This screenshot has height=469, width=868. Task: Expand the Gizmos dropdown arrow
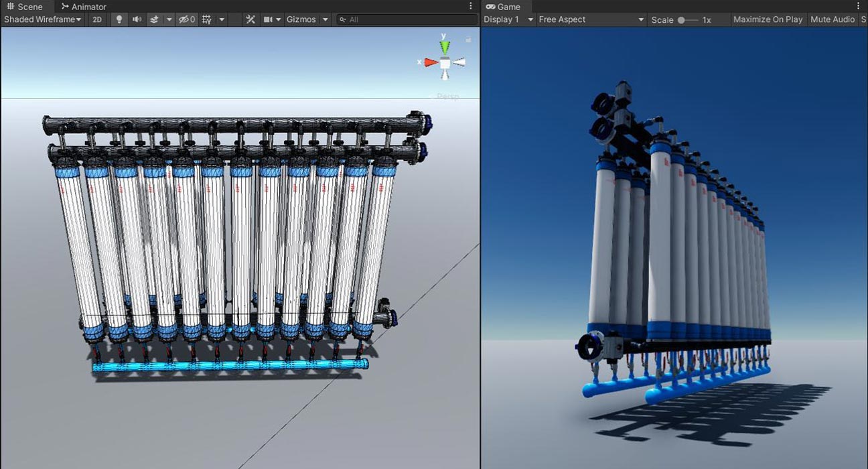[325, 19]
